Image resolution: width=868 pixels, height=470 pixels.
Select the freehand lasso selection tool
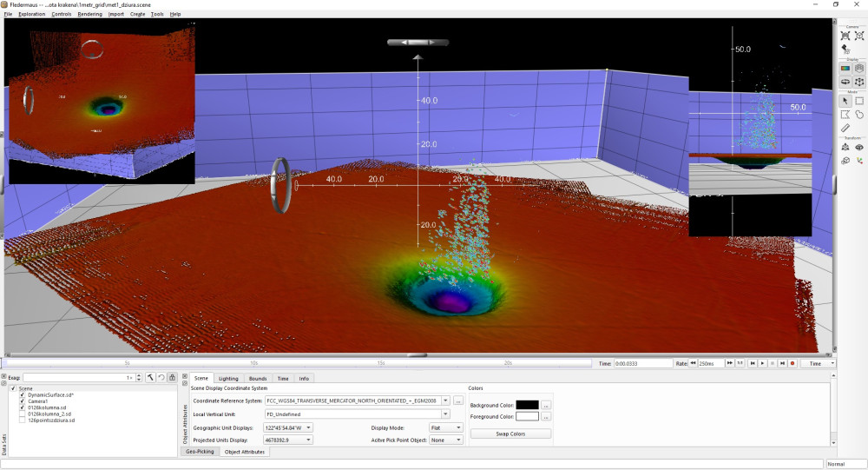(859, 114)
